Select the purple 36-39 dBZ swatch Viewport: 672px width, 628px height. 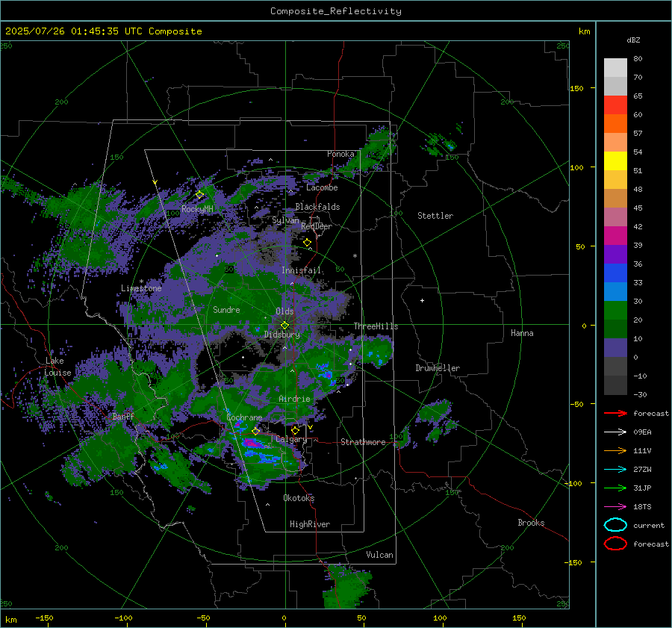pyautogui.click(x=615, y=254)
